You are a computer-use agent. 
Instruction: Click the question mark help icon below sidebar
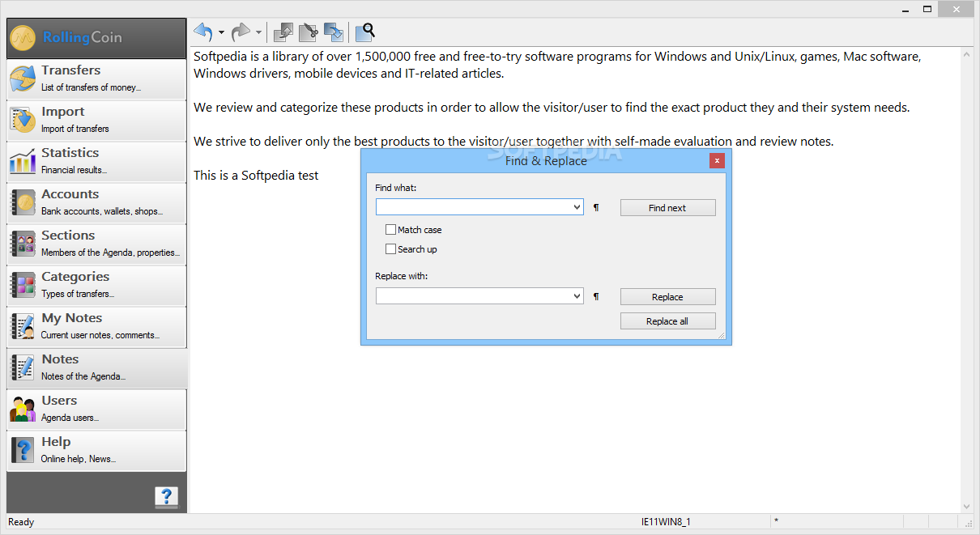(x=166, y=497)
